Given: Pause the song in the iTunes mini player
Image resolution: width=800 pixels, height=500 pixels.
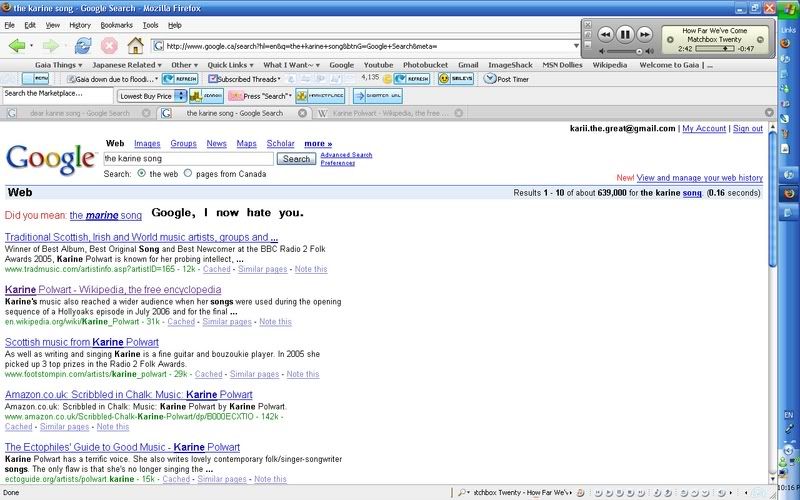Looking at the screenshot, I should (x=624, y=35).
